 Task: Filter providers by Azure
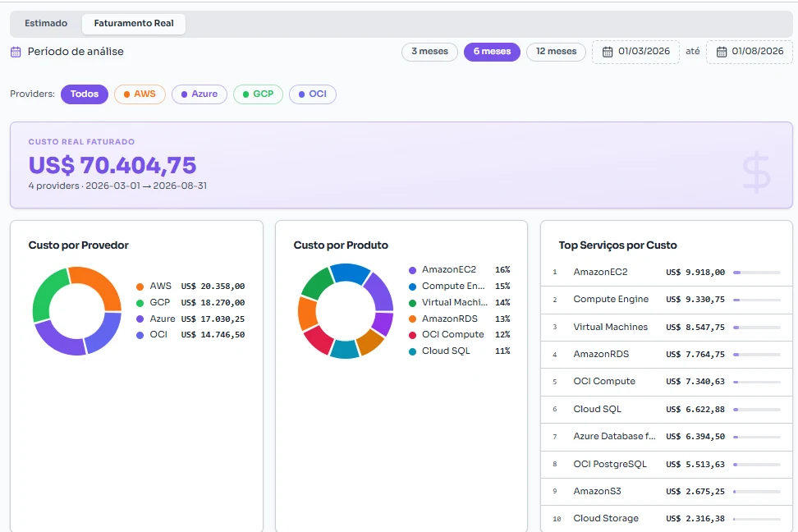coord(199,94)
